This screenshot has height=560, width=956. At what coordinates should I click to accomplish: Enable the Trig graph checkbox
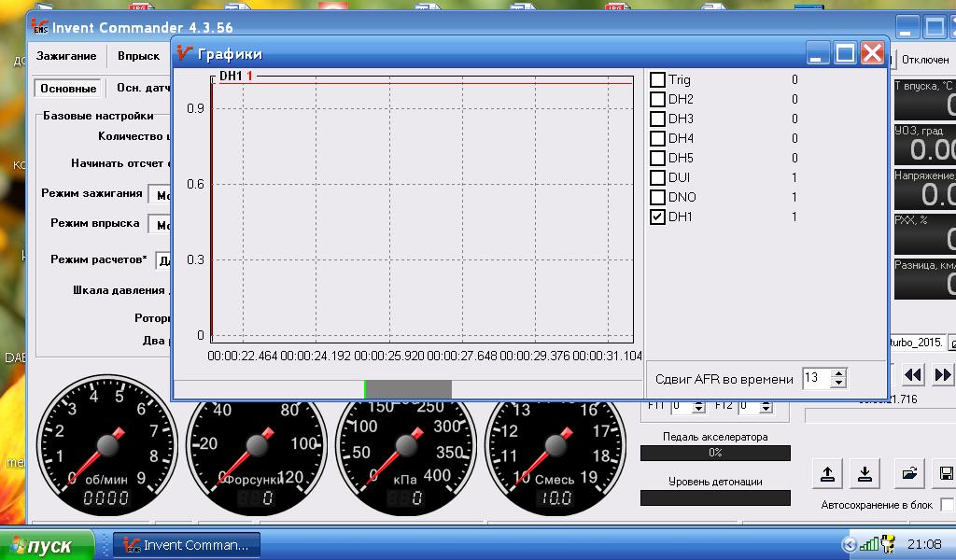coord(657,80)
